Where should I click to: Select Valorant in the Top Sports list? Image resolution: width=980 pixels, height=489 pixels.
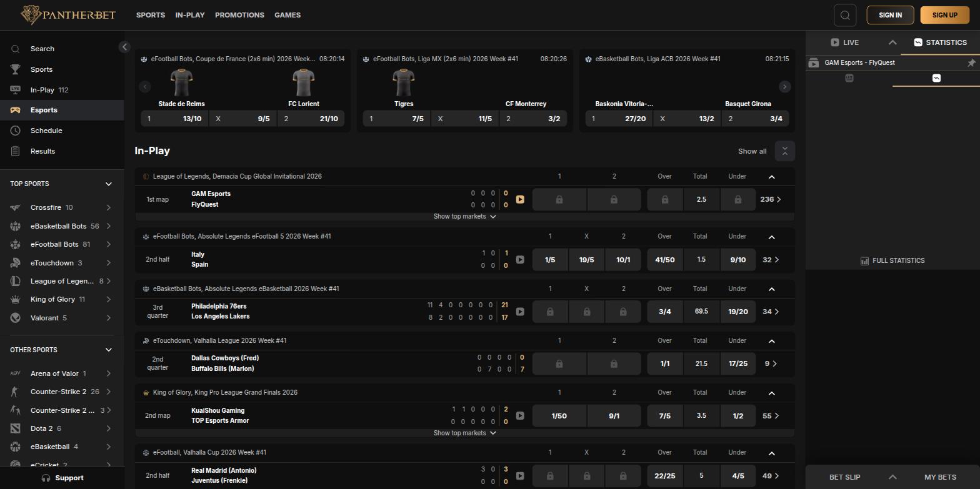[x=62, y=318]
